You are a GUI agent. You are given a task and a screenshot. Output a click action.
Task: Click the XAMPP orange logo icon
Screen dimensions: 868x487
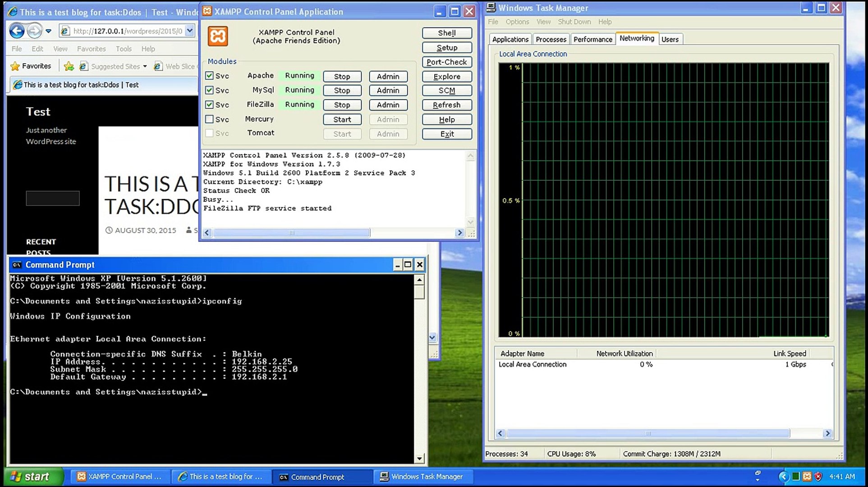[218, 37]
